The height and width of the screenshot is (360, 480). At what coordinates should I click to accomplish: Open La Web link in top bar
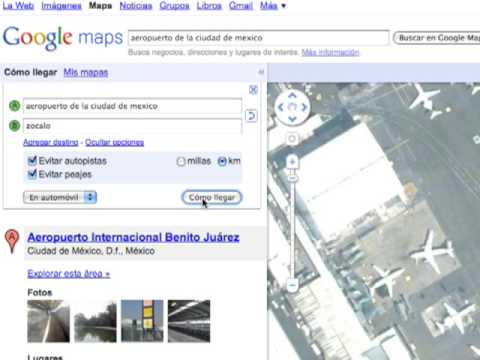click(18, 6)
